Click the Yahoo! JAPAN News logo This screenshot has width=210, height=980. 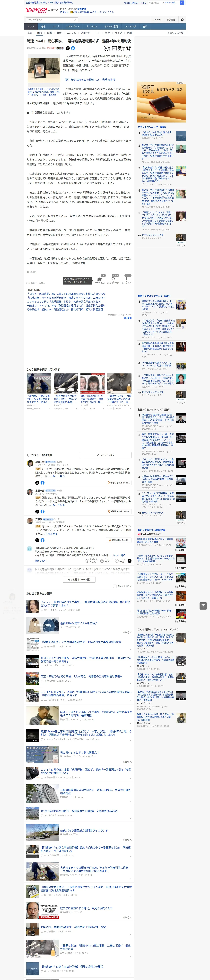point(42,10)
